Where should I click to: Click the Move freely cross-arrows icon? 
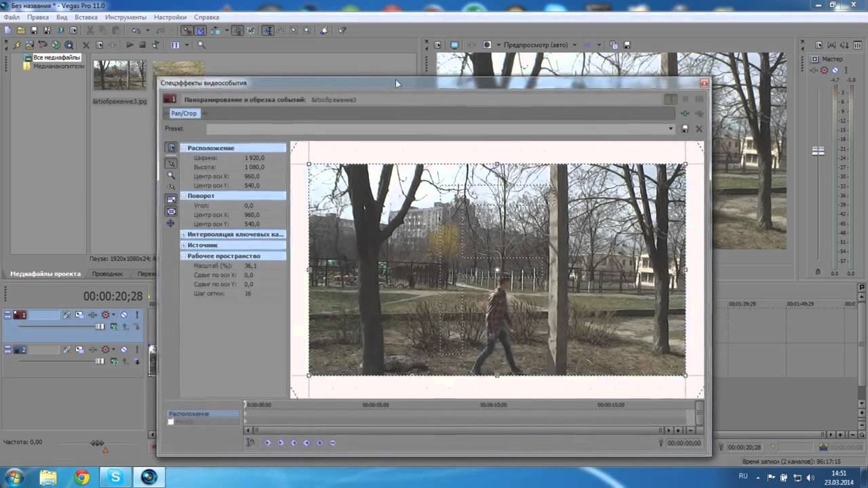pyautogui.click(x=171, y=223)
